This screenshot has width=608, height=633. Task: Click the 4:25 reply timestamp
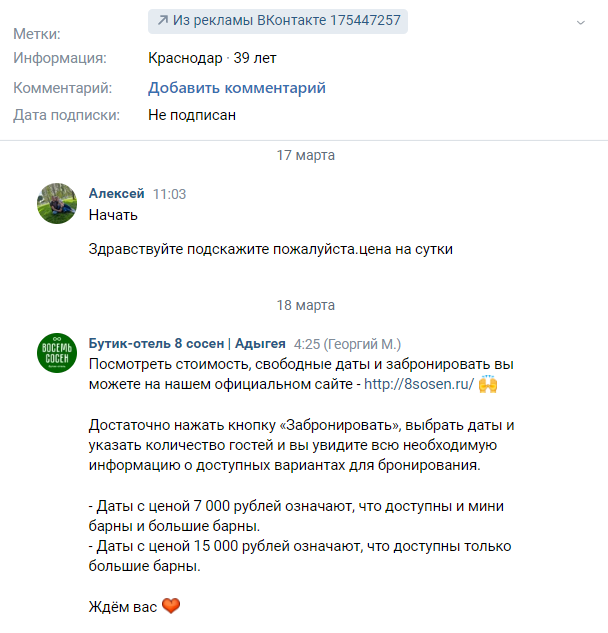[x=306, y=343]
